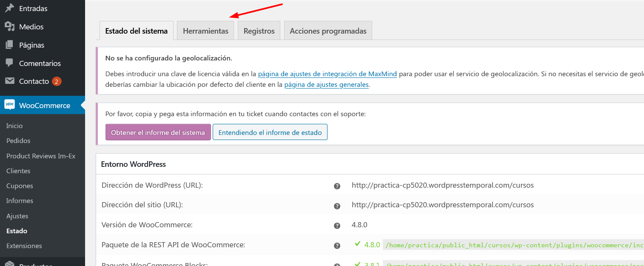Viewport: 644px width, 266px height.
Task: Select the WooCommerce sidebar menu
Action: pos(43,106)
